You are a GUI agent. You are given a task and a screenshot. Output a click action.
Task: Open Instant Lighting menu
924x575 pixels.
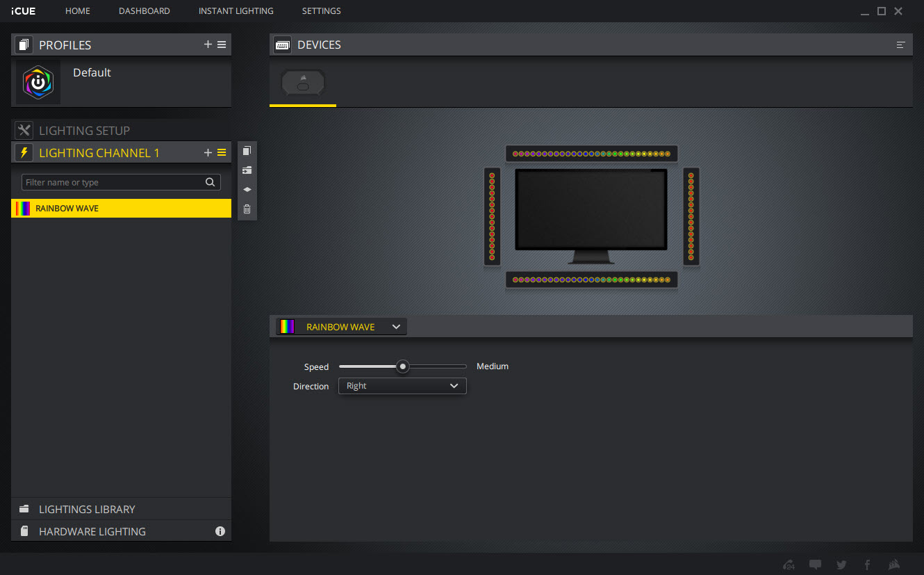pyautogui.click(x=236, y=11)
